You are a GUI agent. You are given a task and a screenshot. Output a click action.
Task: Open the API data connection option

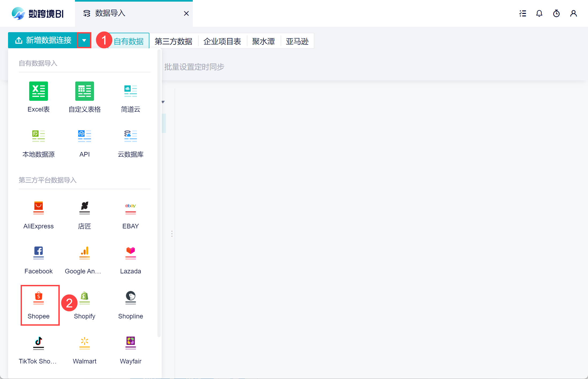click(x=85, y=136)
